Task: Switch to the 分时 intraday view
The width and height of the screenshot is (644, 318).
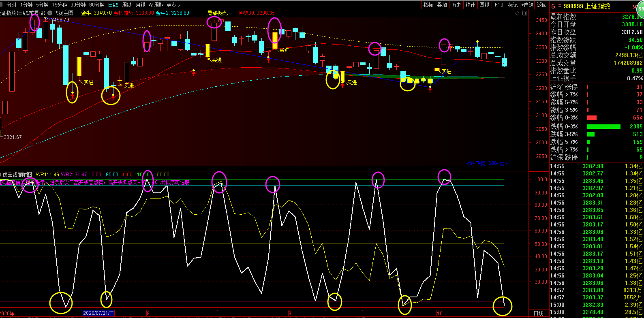Action: click(x=12, y=5)
